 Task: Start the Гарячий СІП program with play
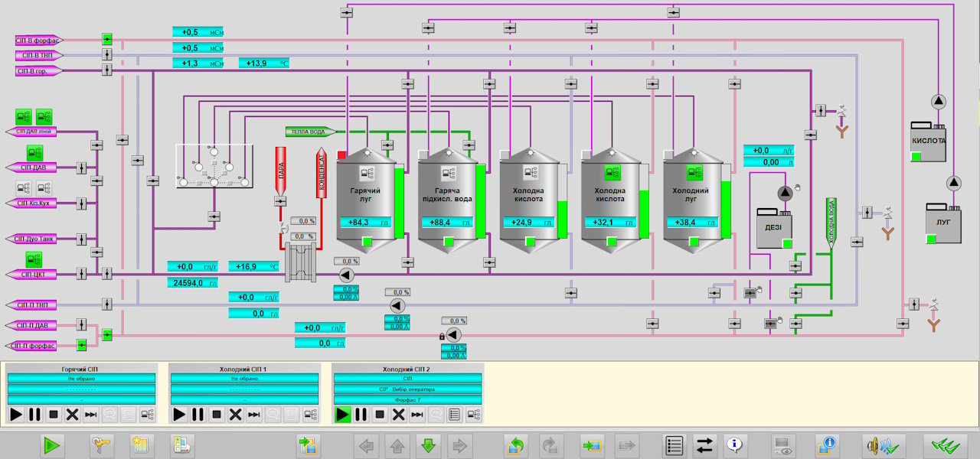coord(16,415)
